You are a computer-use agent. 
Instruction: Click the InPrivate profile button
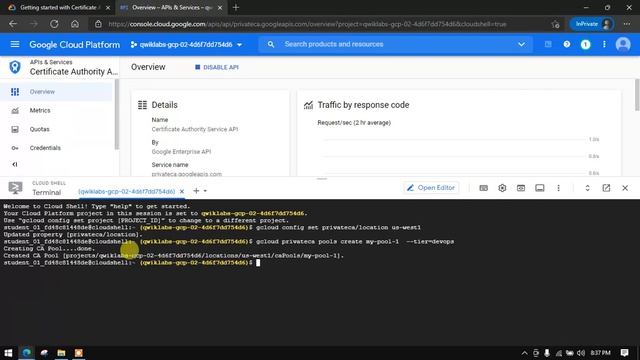592,24
